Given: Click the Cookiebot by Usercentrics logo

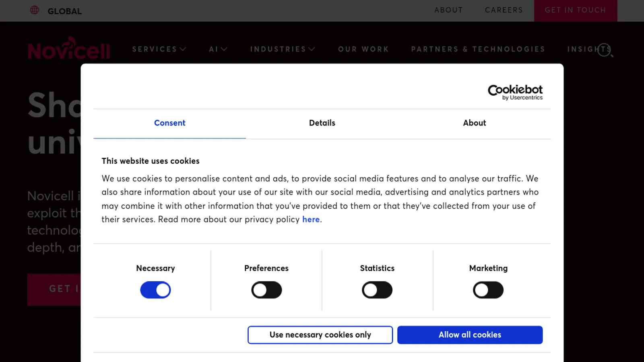Looking at the screenshot, I should click(515, 92).
